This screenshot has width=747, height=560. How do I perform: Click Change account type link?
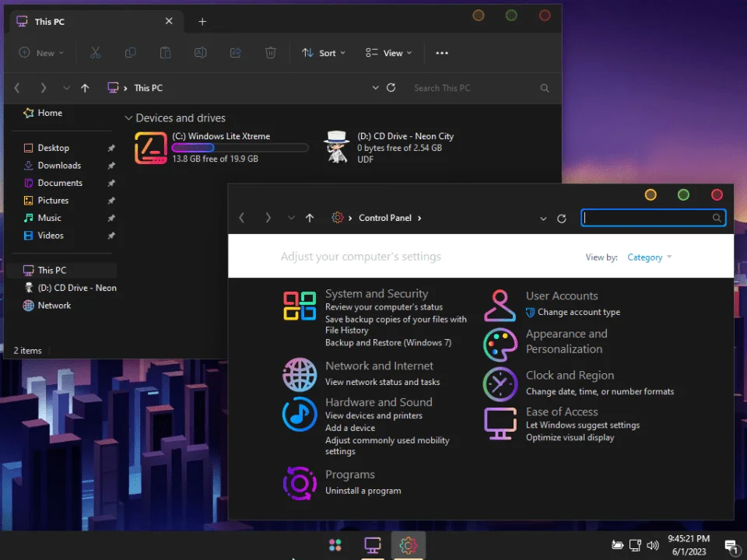(579, 312)
